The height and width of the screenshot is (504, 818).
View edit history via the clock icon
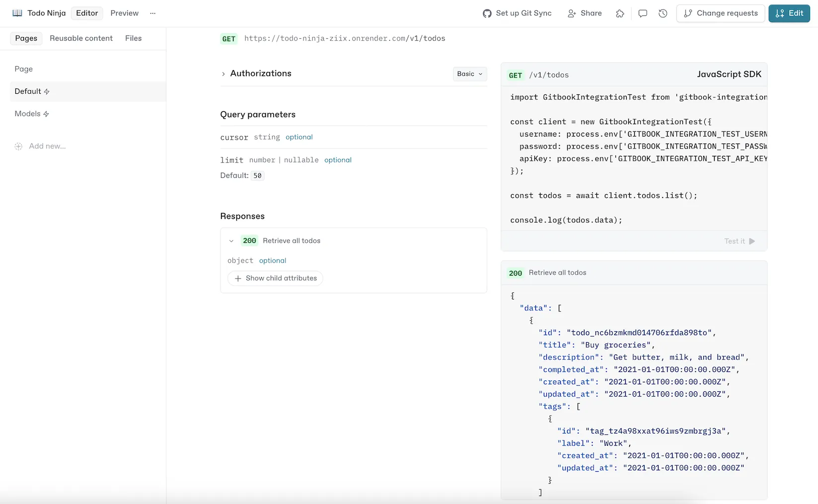[663, 13]
